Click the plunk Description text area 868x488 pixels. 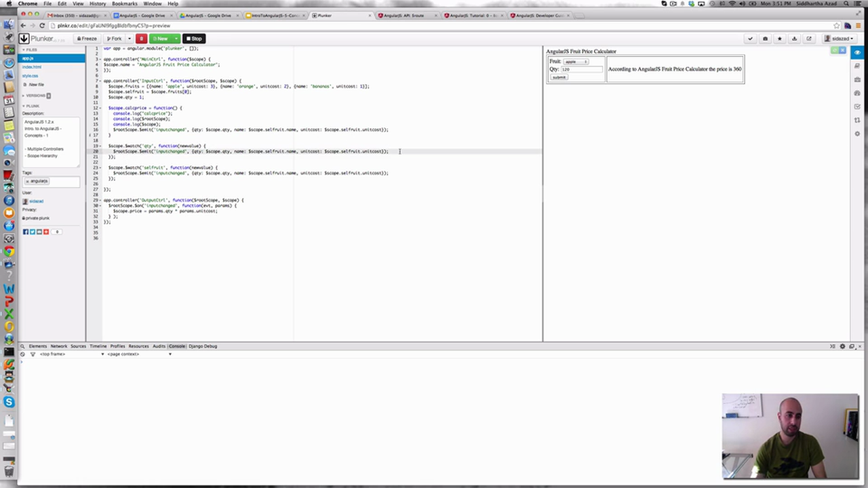pyautogui.click(x=51, y=142)
